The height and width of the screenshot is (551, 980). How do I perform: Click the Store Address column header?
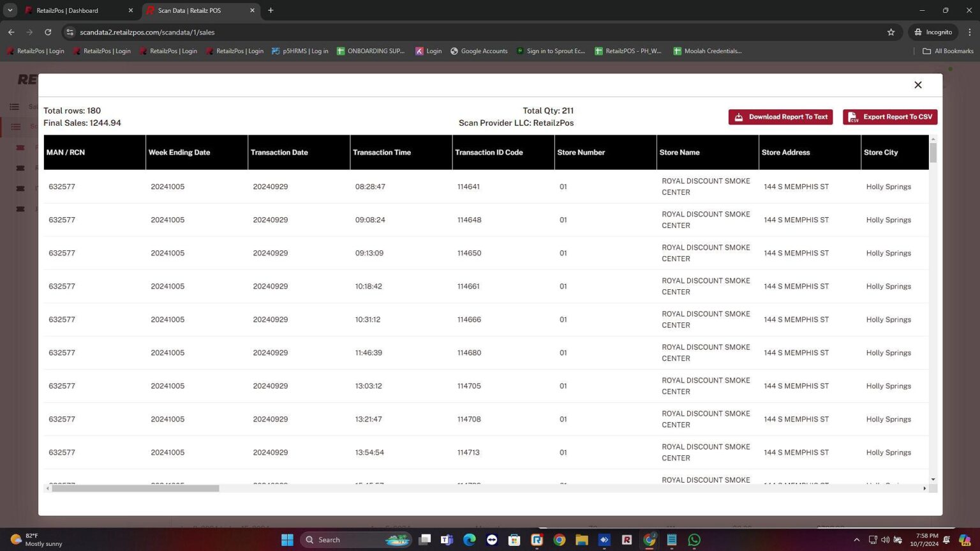809,153
